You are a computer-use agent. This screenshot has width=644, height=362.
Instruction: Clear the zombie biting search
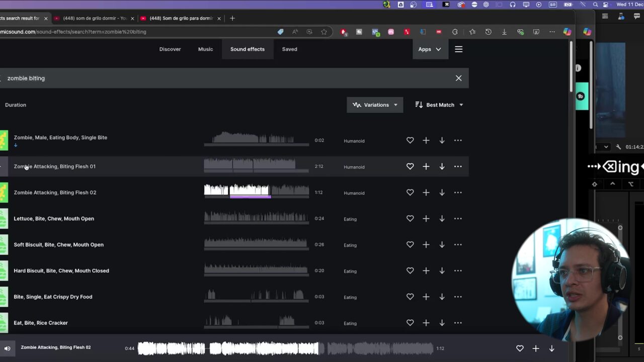coord(458,78)
